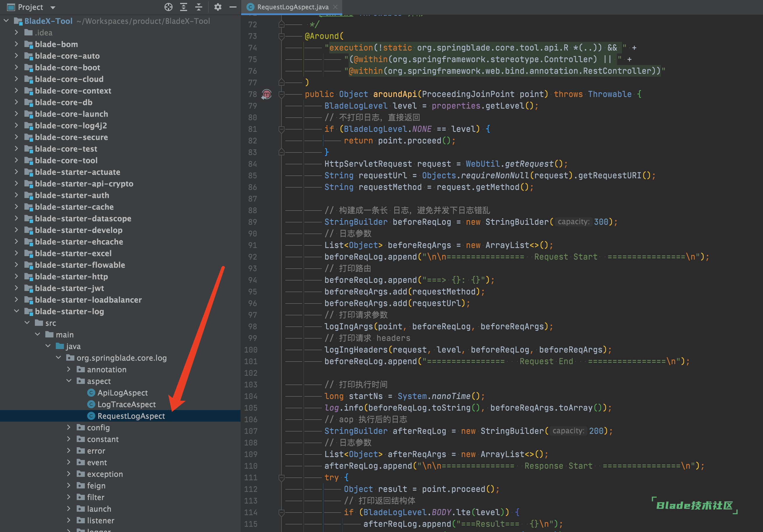This screenshot has width=763, height=532.
Task: Click the ProceedingJoinPoint type on line 78
Action: [x=468, y=94]
